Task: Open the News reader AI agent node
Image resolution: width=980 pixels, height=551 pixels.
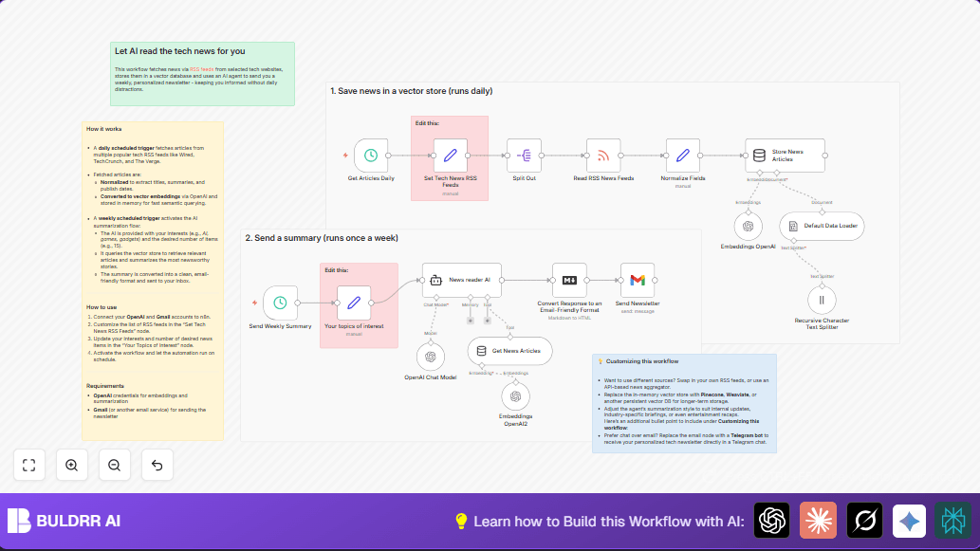Action: click(x=462, y=280)
